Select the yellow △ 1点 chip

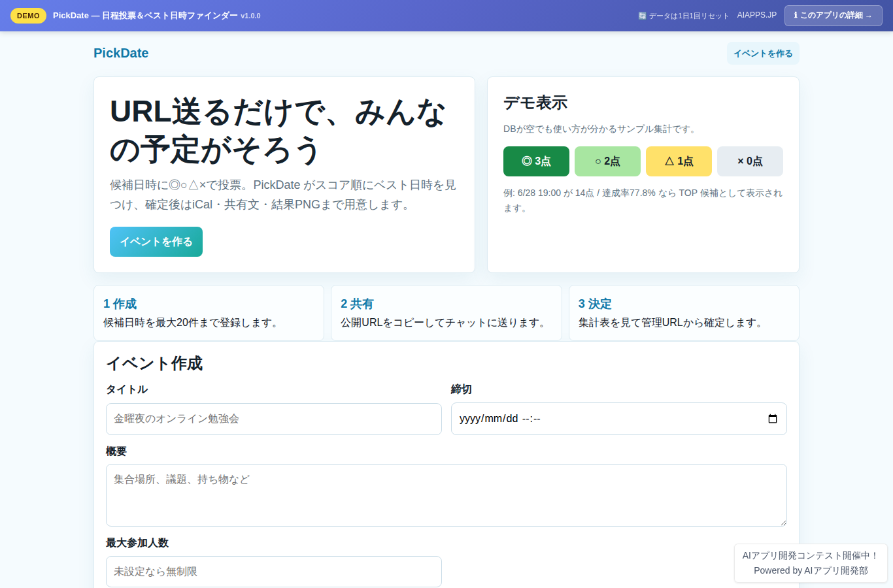click(679, 161)
